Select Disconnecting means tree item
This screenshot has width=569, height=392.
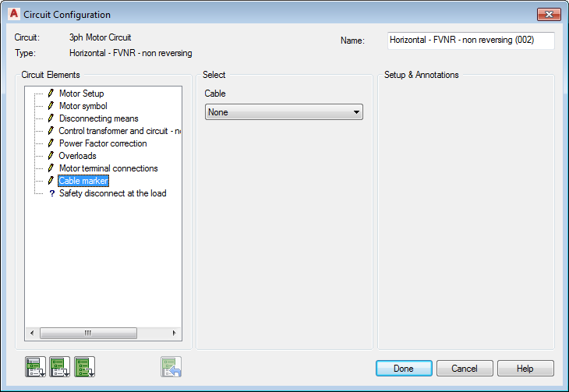click(x=99, y=118)
